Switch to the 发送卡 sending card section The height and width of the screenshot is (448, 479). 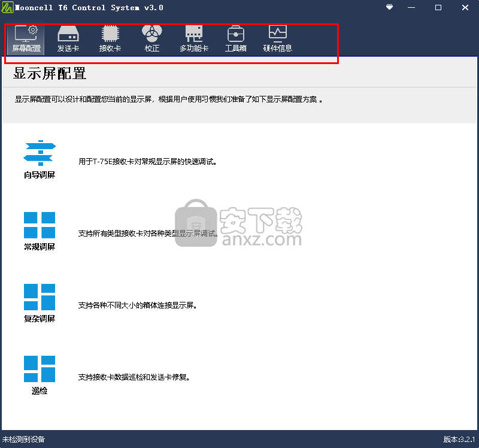coord(68,38)
